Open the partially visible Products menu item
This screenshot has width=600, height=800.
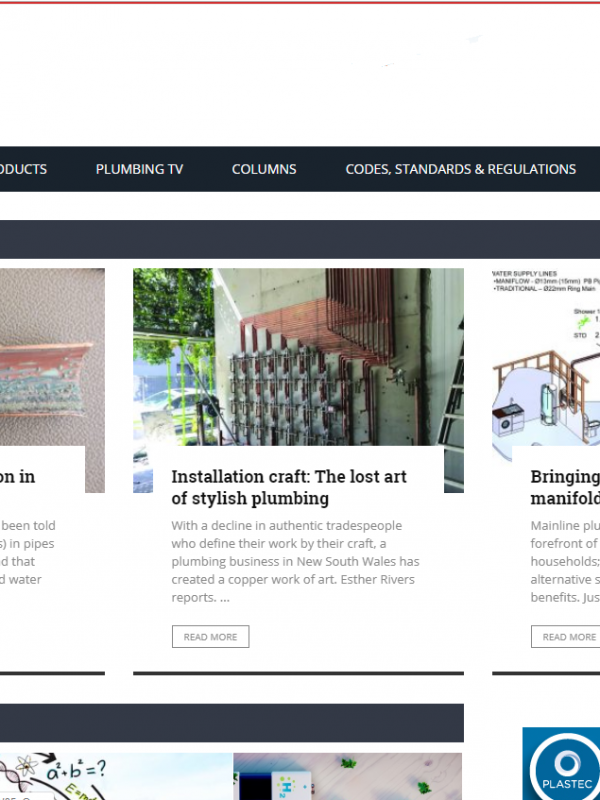(23, 169)
